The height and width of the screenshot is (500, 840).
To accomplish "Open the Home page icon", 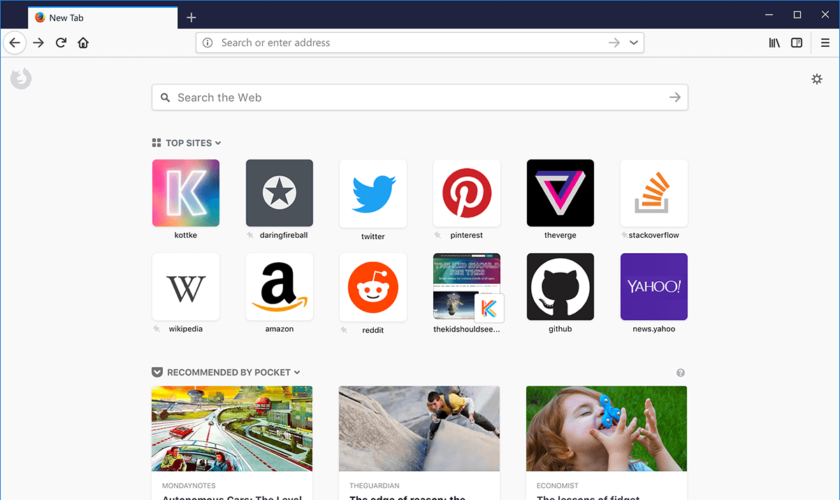I will [83, 43].
